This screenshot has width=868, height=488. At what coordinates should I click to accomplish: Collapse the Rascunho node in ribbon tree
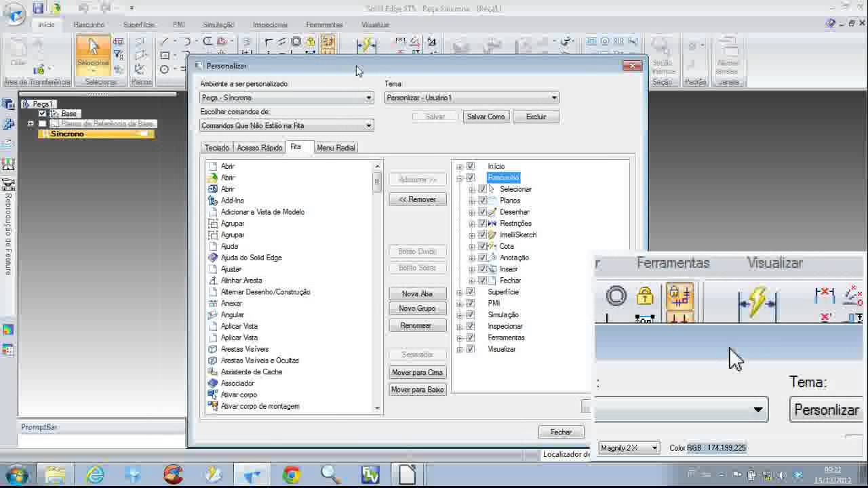click(x=460, y=178)
